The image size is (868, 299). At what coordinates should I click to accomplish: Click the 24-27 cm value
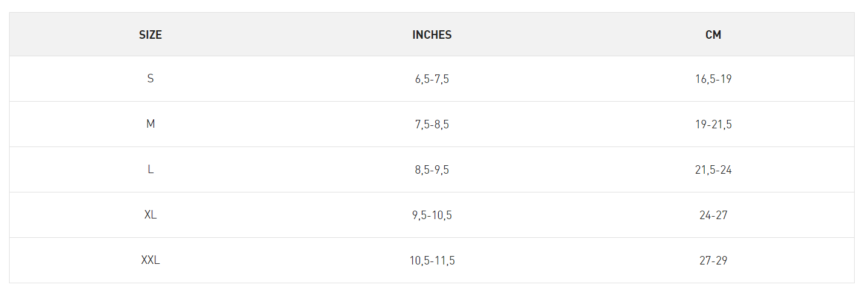[713, 215]
